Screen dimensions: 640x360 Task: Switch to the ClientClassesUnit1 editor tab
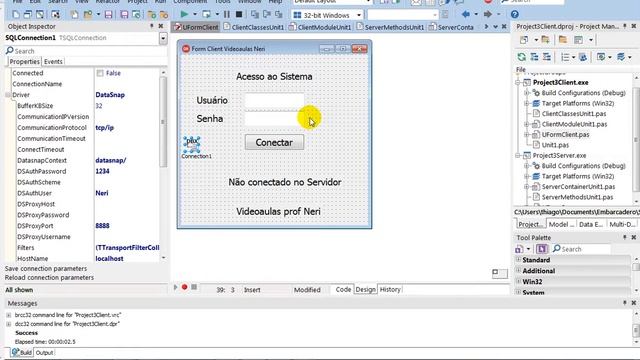(x=253, y=27)
